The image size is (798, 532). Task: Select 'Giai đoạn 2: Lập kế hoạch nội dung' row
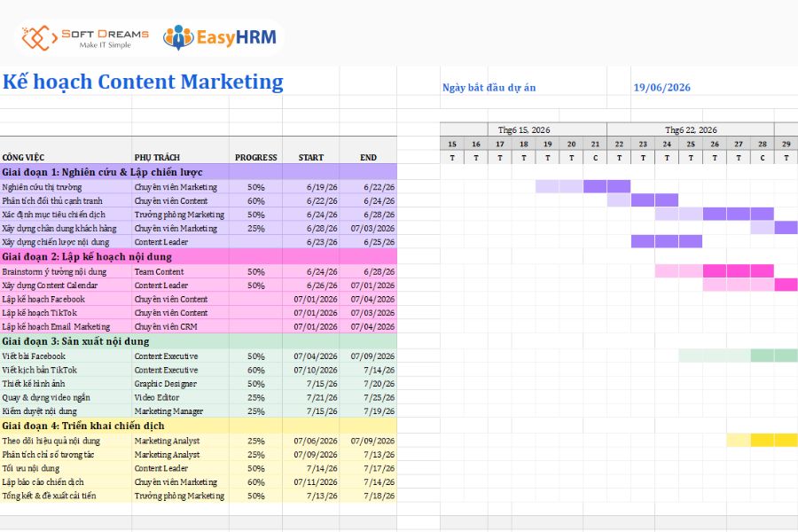(199, 256)
